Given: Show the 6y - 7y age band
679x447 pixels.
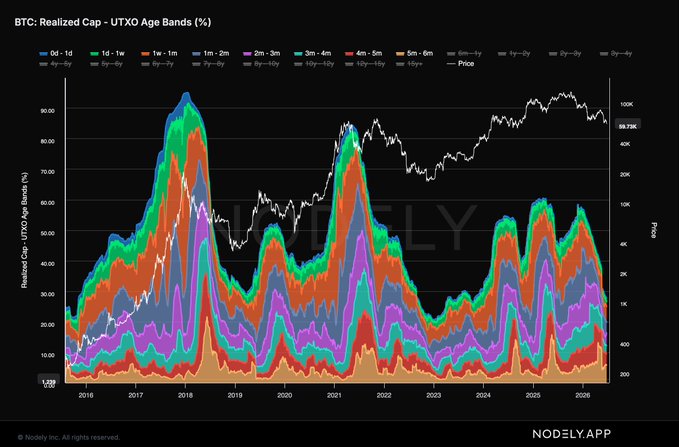Looking at the screenshot, I should [x=158, y=64].
